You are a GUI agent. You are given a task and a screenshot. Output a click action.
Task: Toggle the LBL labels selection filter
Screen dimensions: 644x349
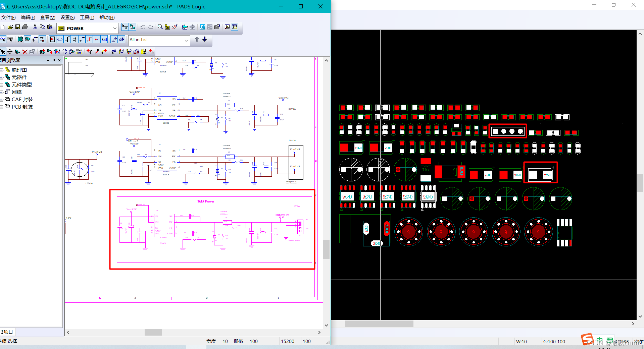[x=104, y=40]
